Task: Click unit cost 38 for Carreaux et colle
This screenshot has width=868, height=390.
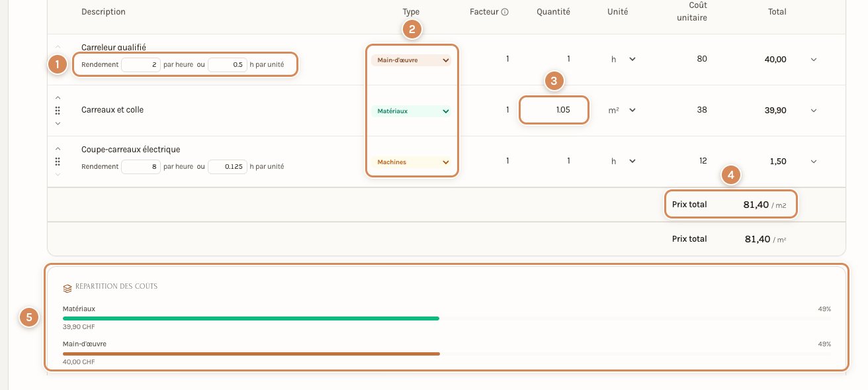Action: (702, 110)
